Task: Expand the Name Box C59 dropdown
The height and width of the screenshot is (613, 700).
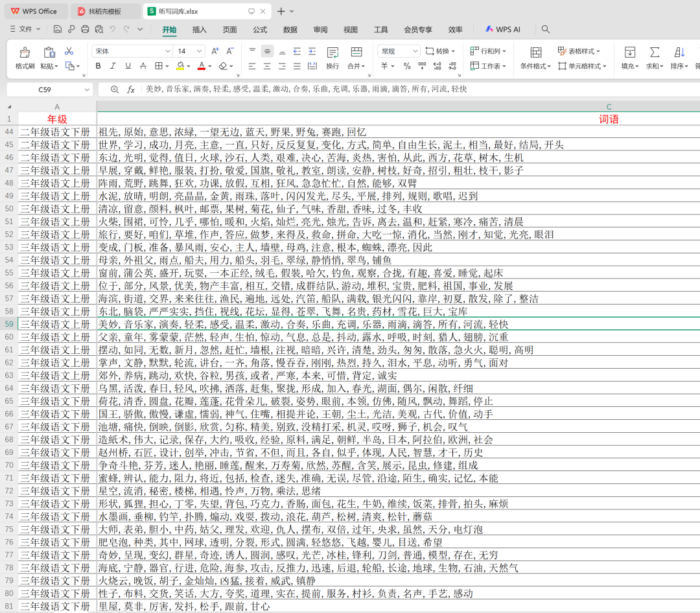Action: pos(87,89)
